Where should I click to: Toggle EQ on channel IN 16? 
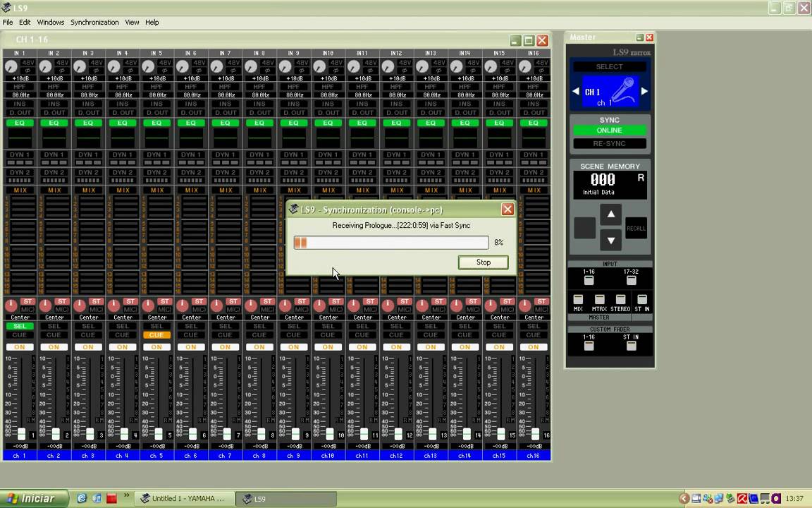(x=534, y=123)
